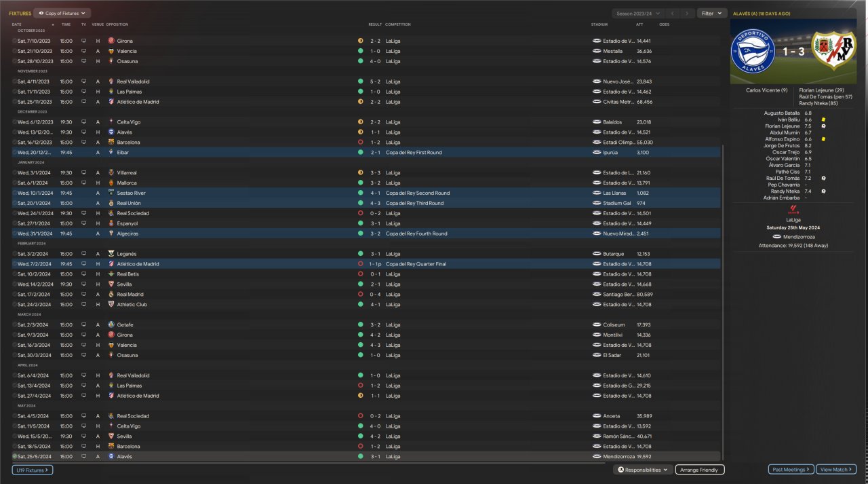The image size is (868, 484).
Task: Click the TV icon on the Celta Vigo 6/12/2023 row
Action: click(x=83, y=122)
